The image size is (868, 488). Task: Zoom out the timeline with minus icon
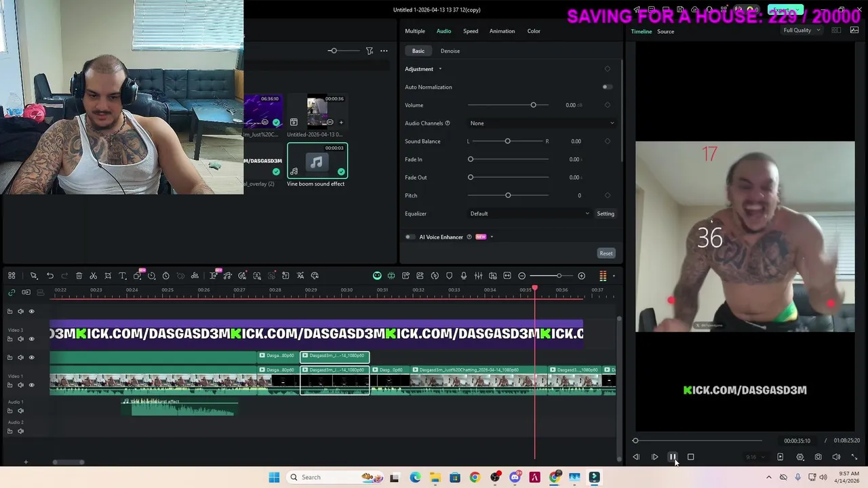pos(521,276)
